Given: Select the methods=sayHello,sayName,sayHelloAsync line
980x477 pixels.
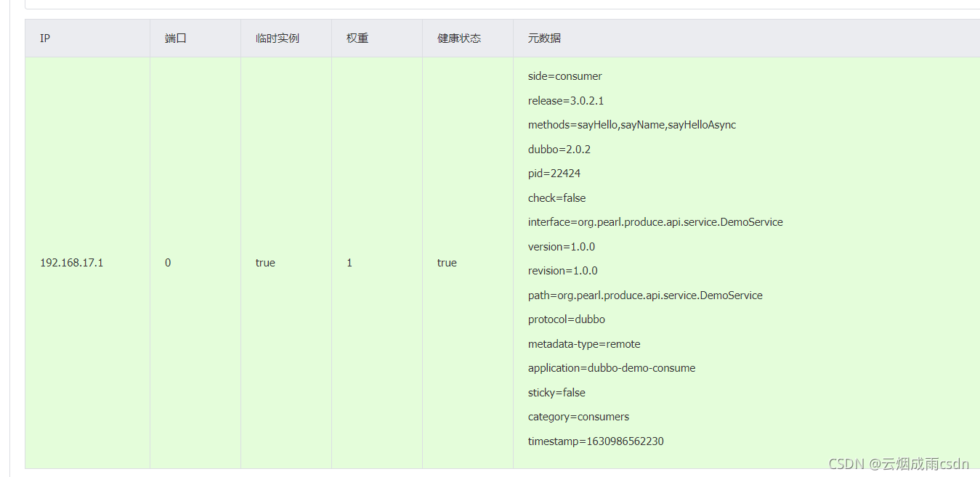Looking at the screenshot, I should pyautogui.click(x=632, y=125).
